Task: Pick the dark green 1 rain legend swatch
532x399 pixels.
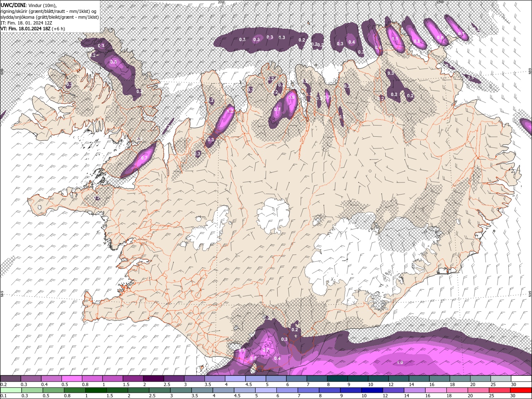Action: pyautogui.click(x=96, y=390)
